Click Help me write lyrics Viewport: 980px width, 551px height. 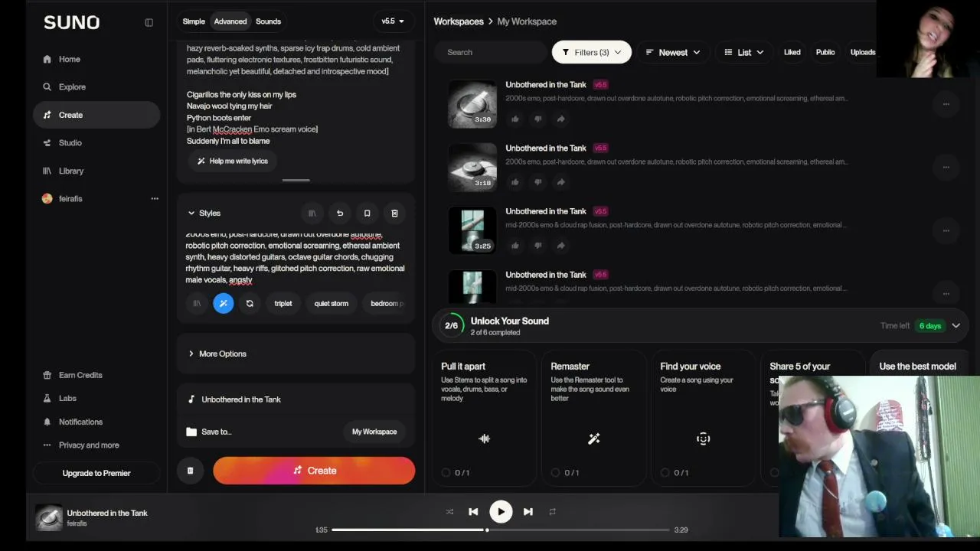point(233,161)
